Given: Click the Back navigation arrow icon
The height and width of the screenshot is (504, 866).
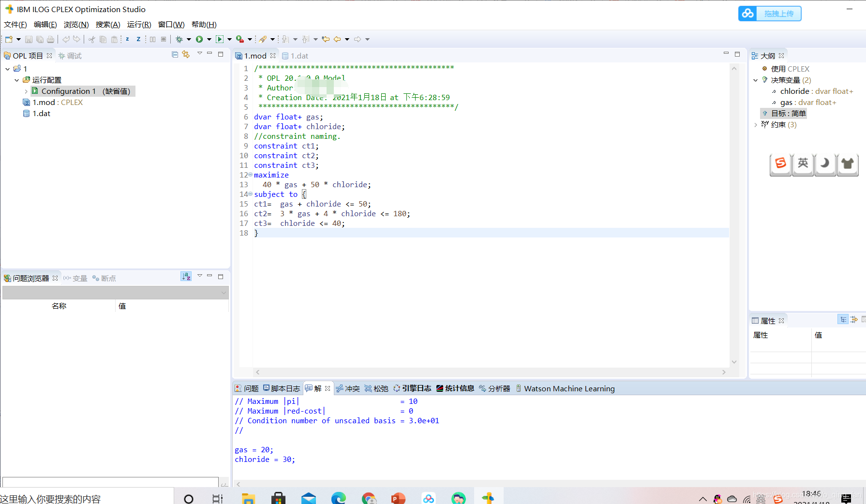Looking at the screenshot, I should (337, 39).
